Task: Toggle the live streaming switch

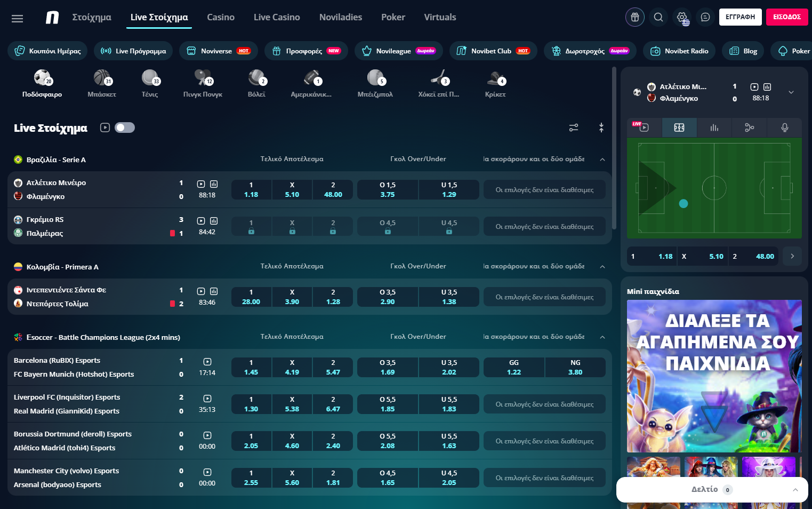Action: (x=125, y=128)
